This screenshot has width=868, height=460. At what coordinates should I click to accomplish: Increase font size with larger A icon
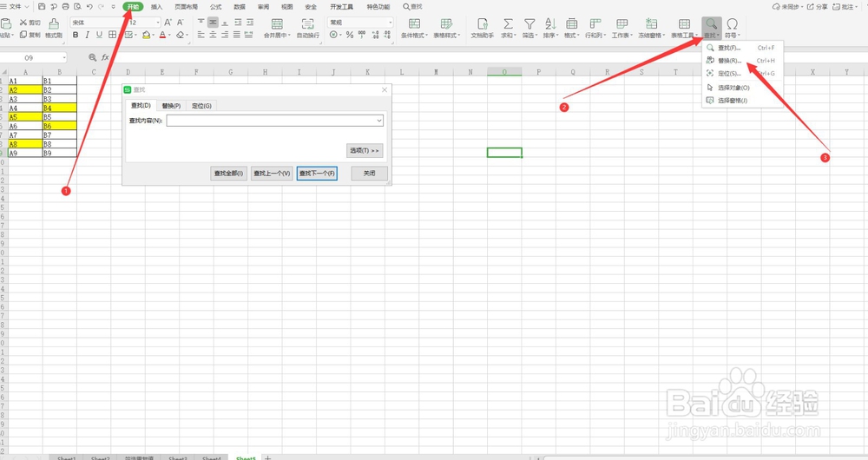[168, 23]
